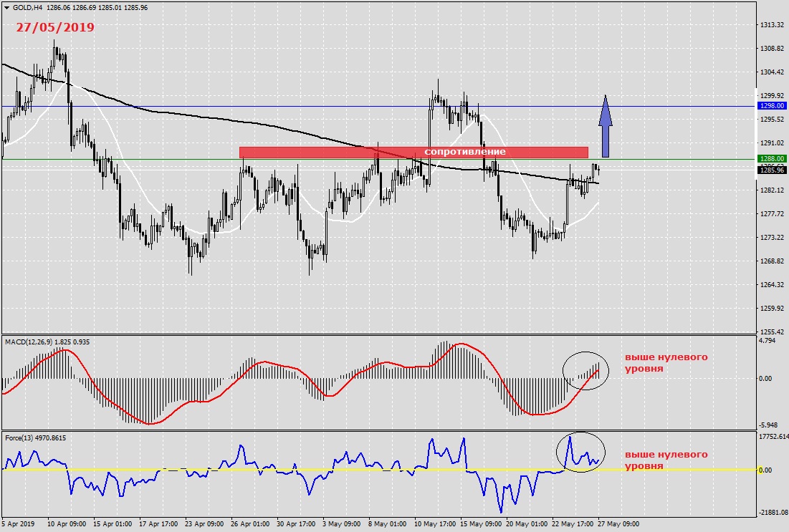The image size is (789, 532).
Task: Click the blue 1298.00 price label
Action: [773, 106]
